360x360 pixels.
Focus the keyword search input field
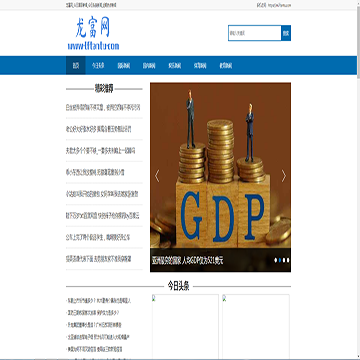[255, 33]
